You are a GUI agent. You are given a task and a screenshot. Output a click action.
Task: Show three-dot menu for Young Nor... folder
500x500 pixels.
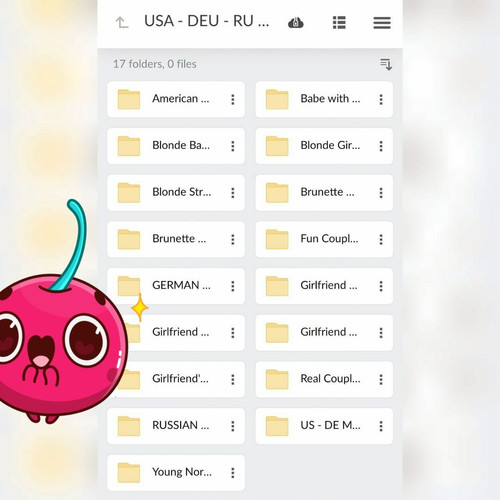[233, 473]
